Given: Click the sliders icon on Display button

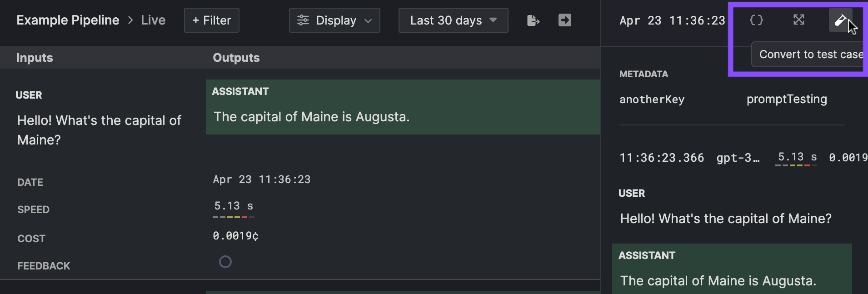Looking at the screenshot, I should [303, 20].
